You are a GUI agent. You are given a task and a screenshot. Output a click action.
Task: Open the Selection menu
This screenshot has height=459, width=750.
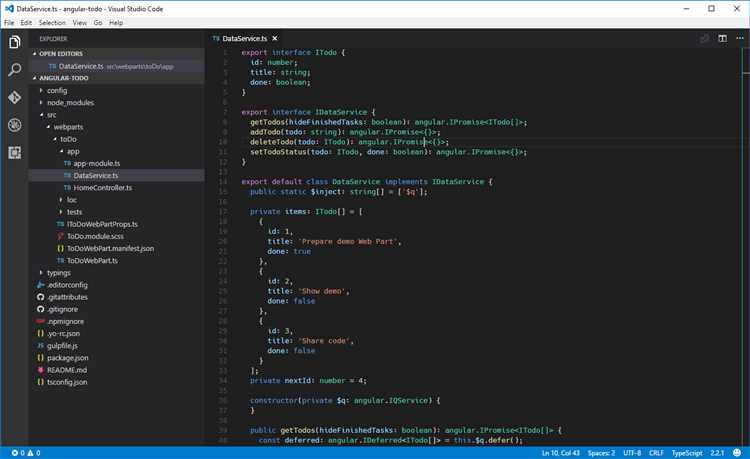(52, 22)
